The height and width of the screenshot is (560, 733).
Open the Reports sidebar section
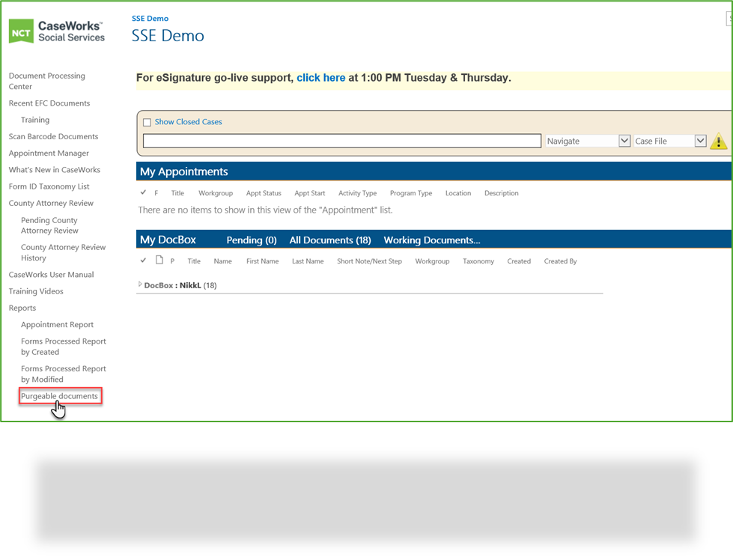(x=22, y=308)
